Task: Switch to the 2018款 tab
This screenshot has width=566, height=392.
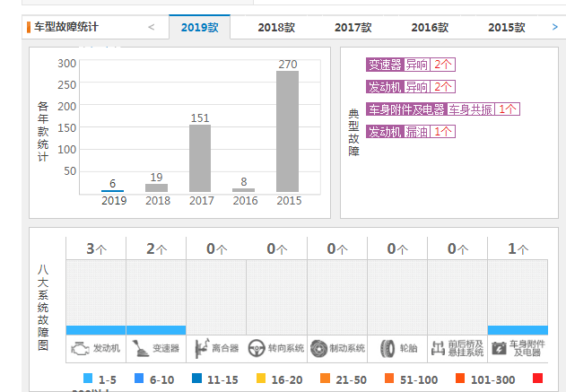Action: pyautogui.click(x=276, y=28)
